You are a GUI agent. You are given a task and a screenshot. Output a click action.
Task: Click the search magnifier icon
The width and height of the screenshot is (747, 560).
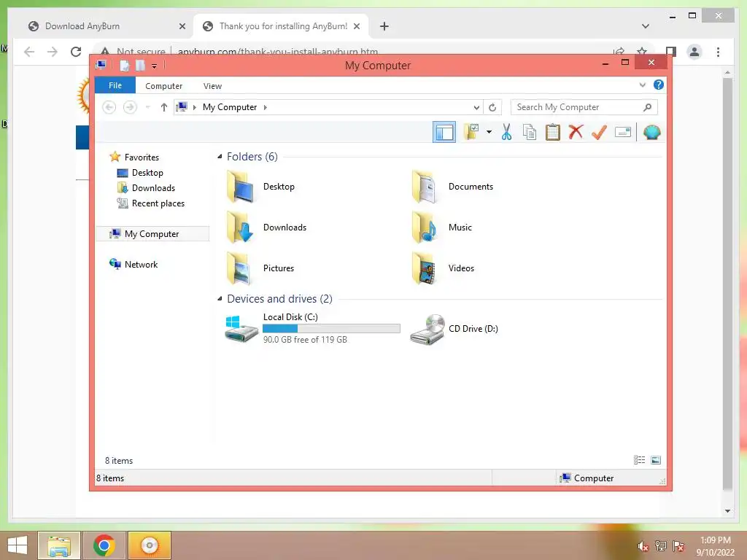click(647, 107)
